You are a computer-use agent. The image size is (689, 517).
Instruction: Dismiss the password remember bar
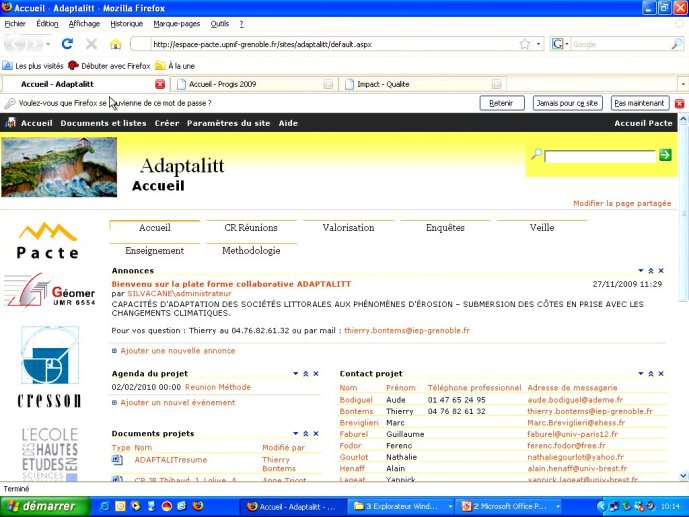(679, 104)
